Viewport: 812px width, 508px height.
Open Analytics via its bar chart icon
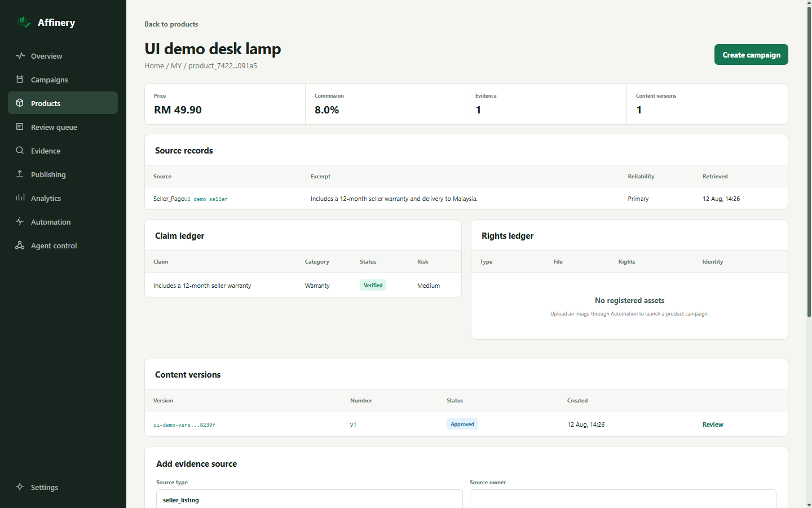click(x=20, y=198)
